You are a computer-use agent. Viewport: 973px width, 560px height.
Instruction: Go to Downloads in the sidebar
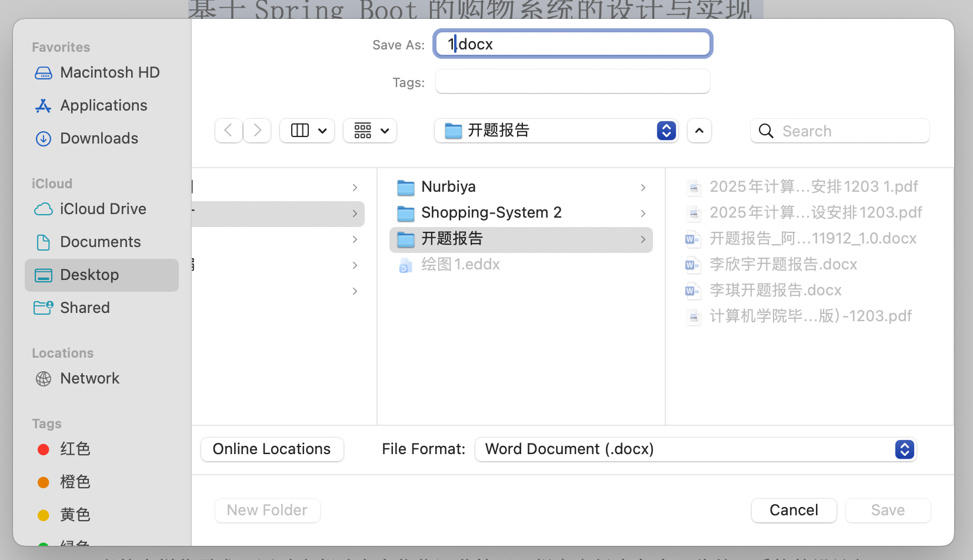point(99,138)
